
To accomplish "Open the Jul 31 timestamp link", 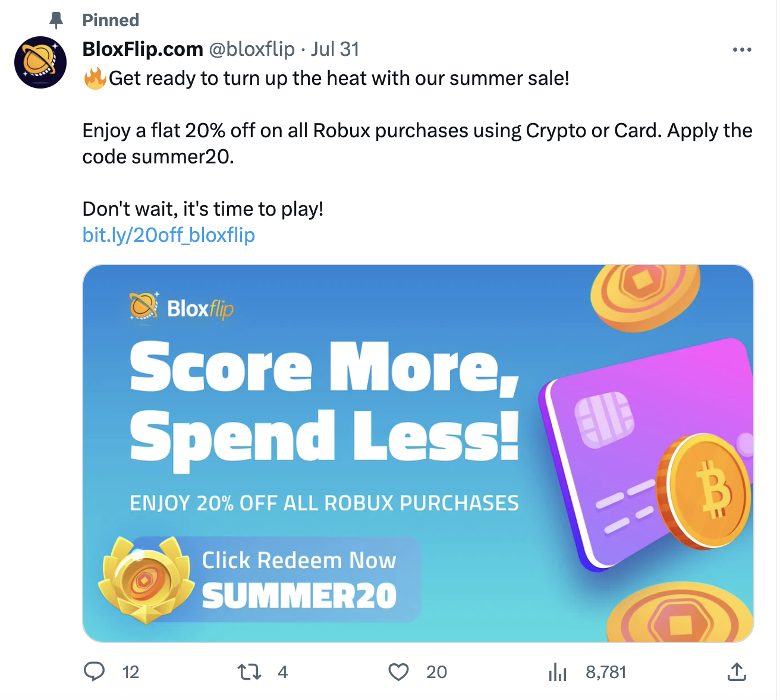I will click(335, 49).
